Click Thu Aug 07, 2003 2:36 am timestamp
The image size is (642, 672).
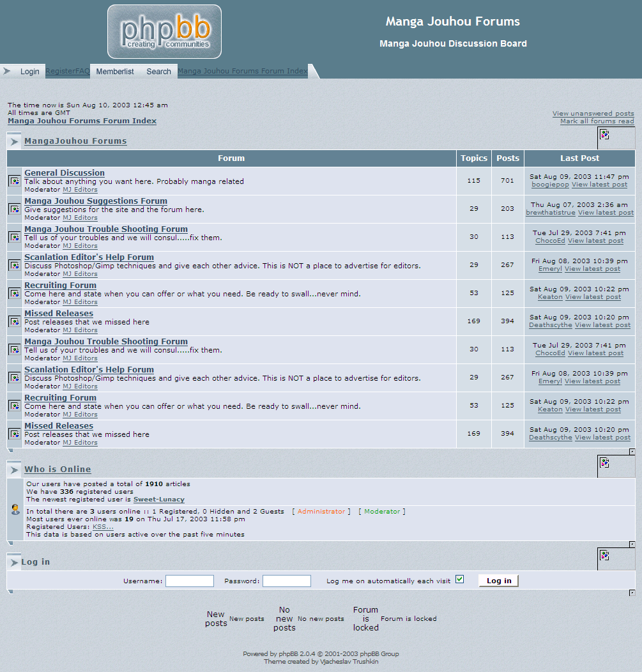coord(579,205)
